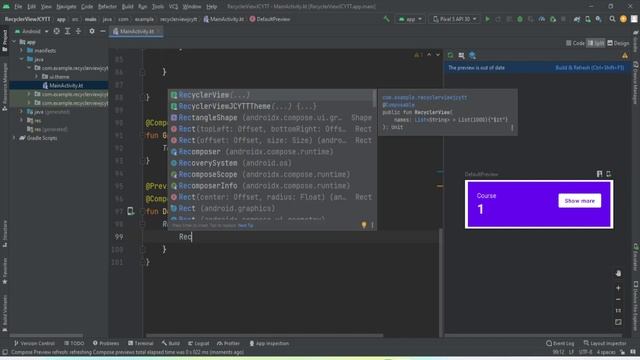Collapse the java folder node
The image size is (640, 360).
tap(22, 59)
